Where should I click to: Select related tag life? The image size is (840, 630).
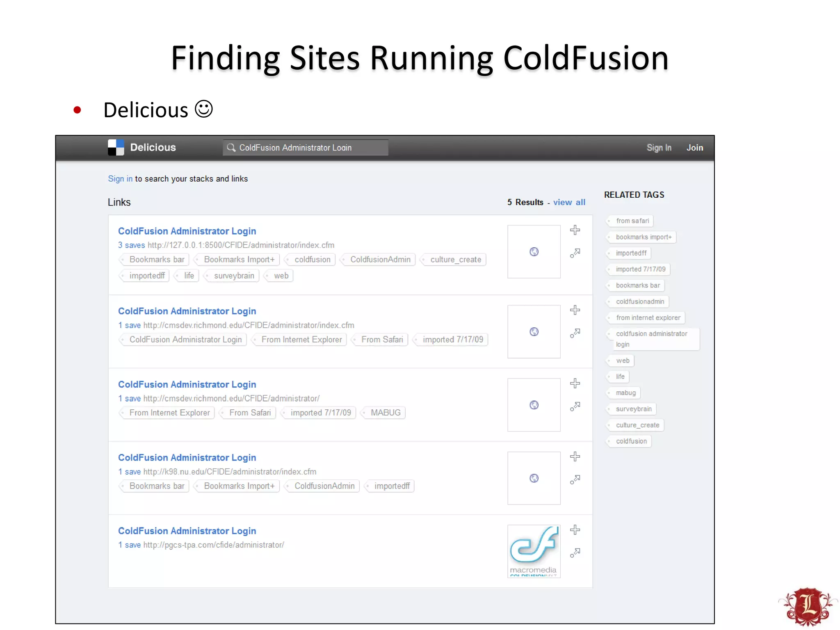[618, 377]
